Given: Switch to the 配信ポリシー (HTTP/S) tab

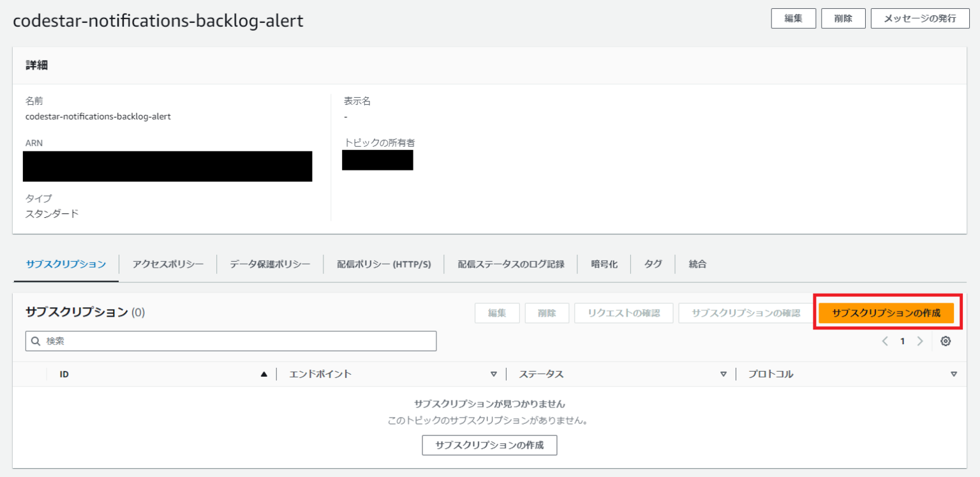Looking at the screenshot, I should click(x=383, y=263).
